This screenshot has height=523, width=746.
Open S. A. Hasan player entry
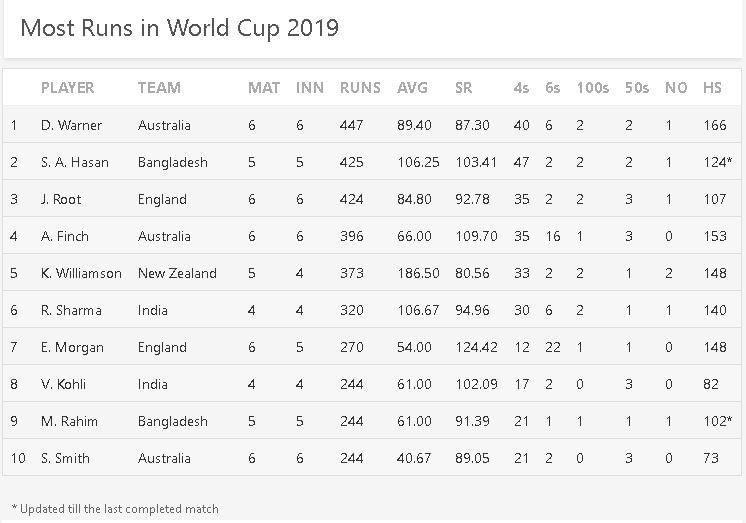click(75, 162)
